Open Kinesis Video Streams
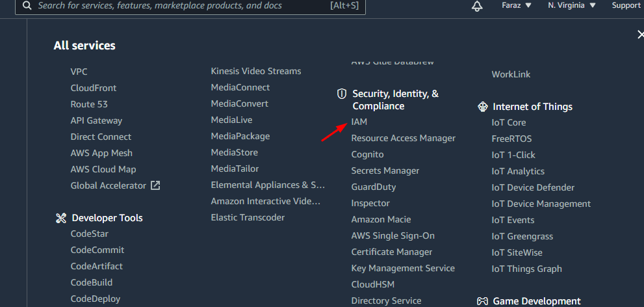 (256, 71)
